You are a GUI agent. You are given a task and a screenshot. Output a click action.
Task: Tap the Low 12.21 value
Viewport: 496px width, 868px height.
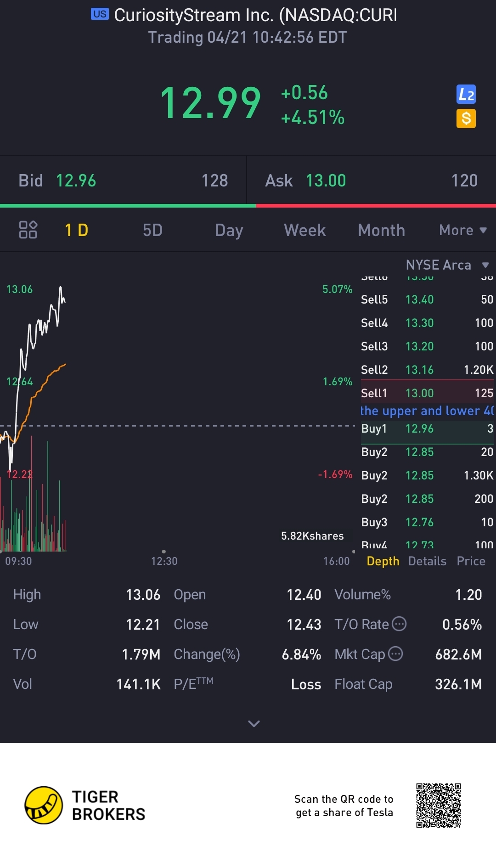pos(143,625)
